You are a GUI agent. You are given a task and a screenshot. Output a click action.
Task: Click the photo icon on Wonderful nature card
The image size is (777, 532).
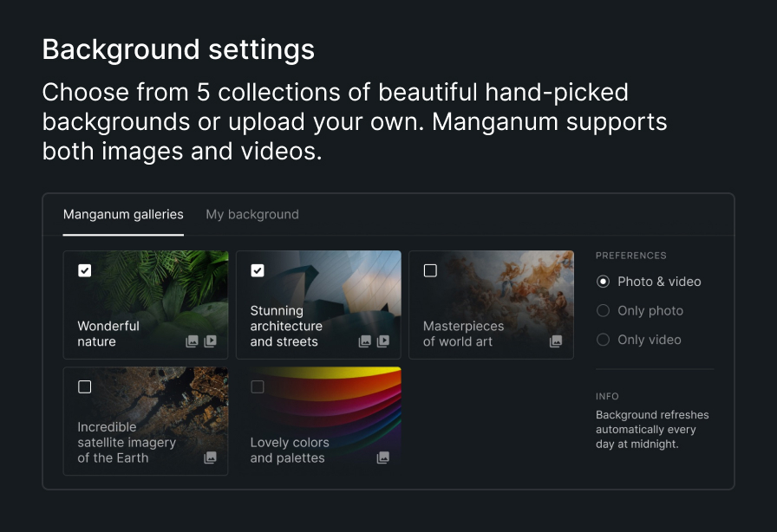click(192, 341)
